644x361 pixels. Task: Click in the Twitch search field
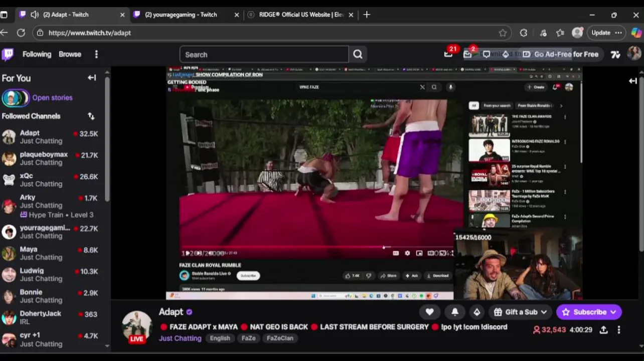click(264, 54)
